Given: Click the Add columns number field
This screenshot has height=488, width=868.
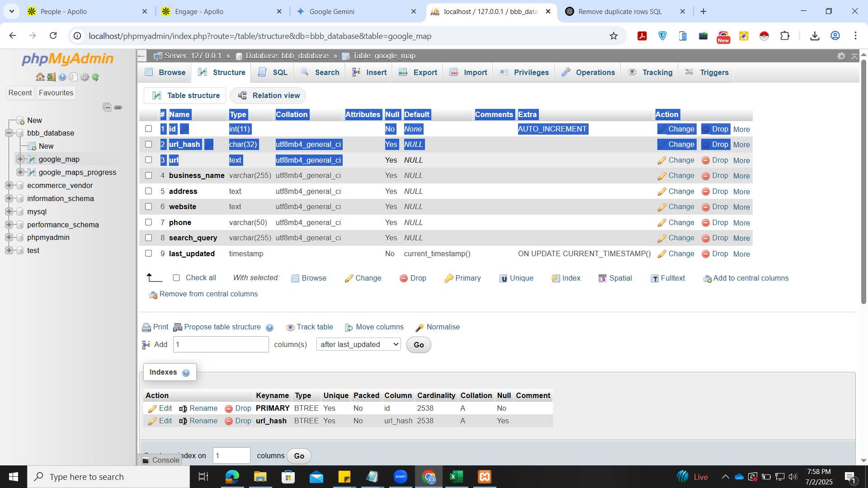Looking at the screenshot, I should tap(221, 345).
